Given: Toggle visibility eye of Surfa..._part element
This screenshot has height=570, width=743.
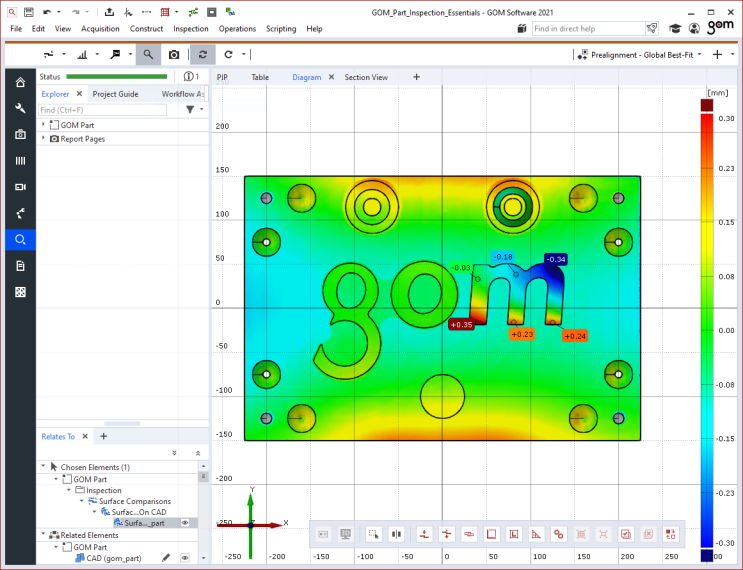Looking at the screenshot, I should coord(185,523).
